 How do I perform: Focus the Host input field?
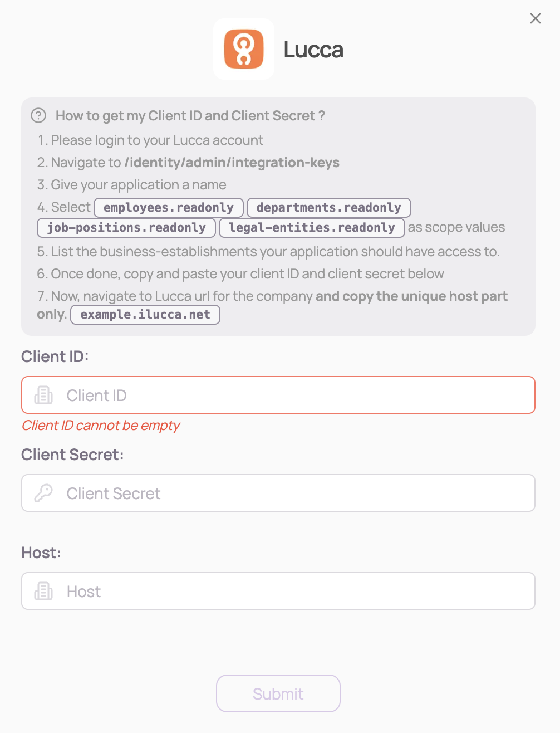click(x=278, y=591)
